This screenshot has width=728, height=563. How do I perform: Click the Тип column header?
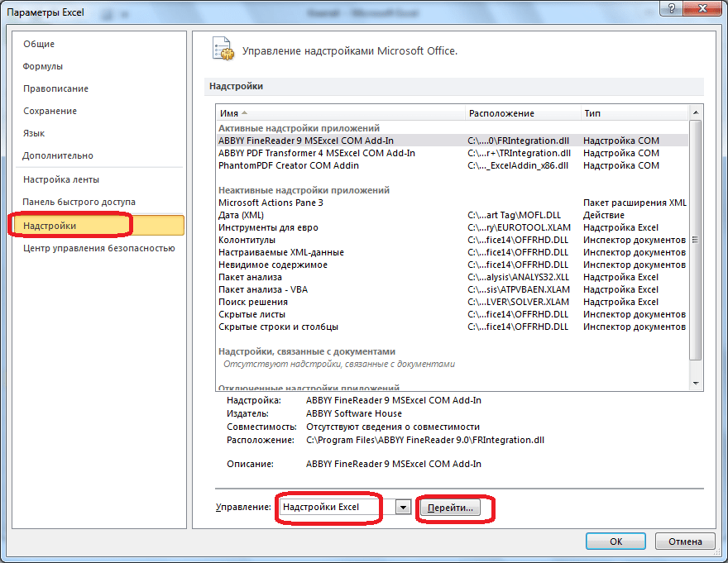(x=635, y=113)
